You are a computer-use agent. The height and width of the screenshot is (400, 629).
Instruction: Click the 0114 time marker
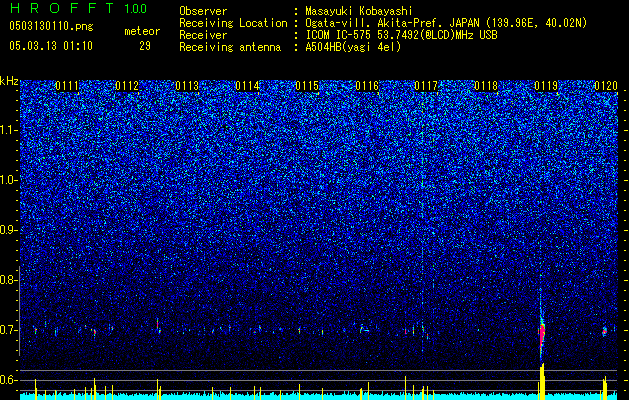tap(248, 86)
